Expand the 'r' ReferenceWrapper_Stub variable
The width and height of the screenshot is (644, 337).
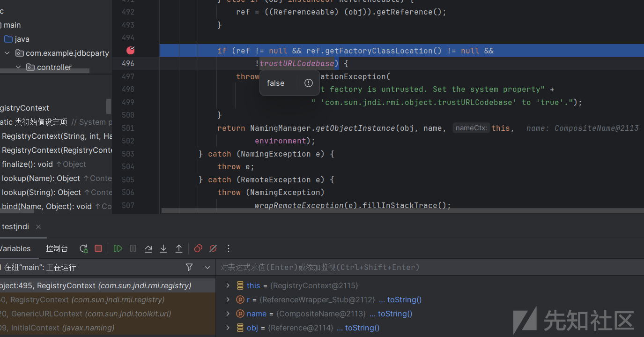tap(228, 300)
